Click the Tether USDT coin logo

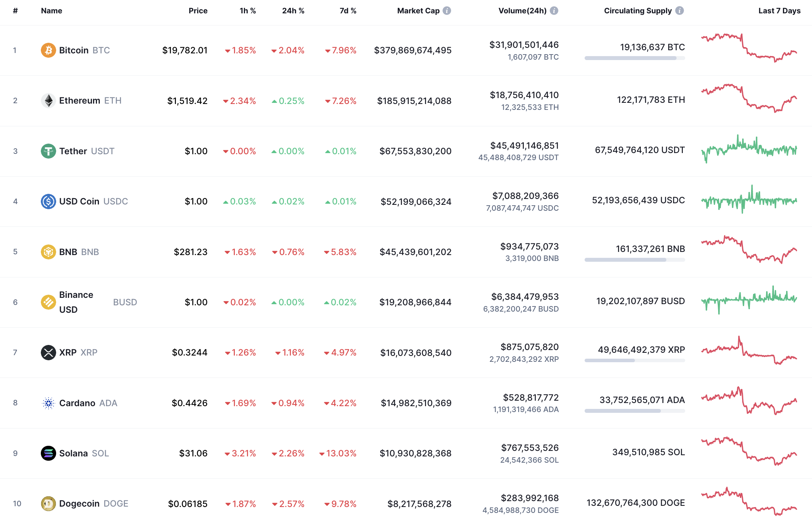click(48, 151)
